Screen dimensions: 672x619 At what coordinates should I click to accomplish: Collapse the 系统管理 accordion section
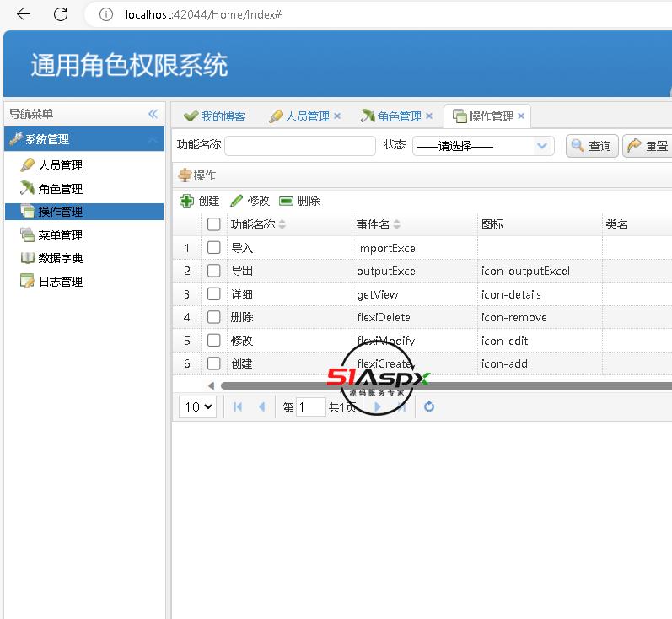[152, 139]
